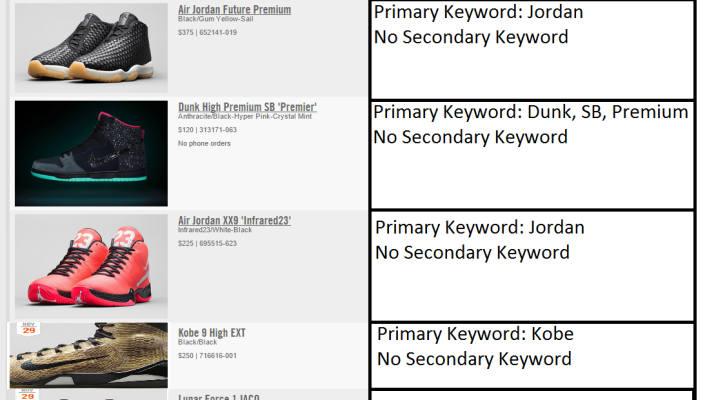716x400 pixels.
Task: Click the $225 | 695515-623 price line
Action: point(207,242)
